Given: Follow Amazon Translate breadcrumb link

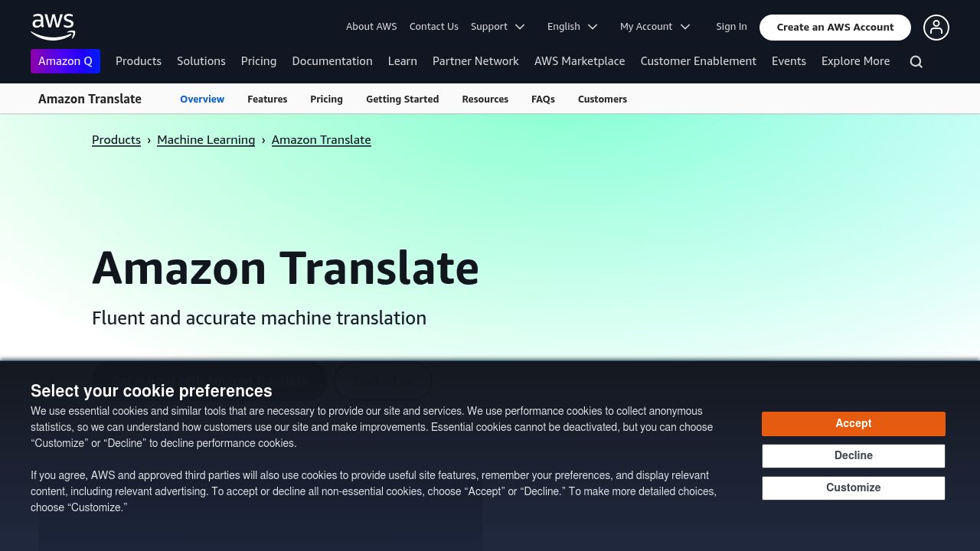Looking at the screenshot, I should (x=322, y=140).
